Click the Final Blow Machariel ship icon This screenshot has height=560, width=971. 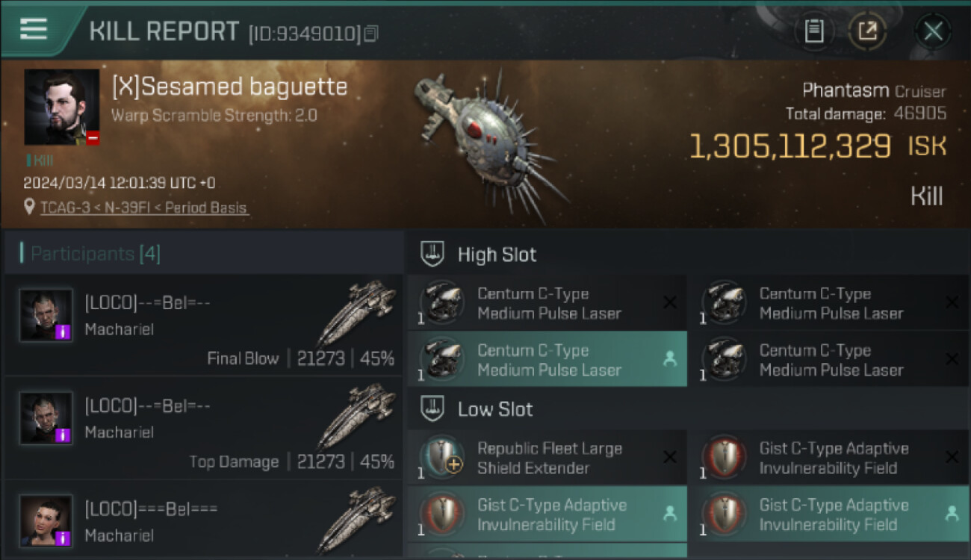click(x=356, y=314)
